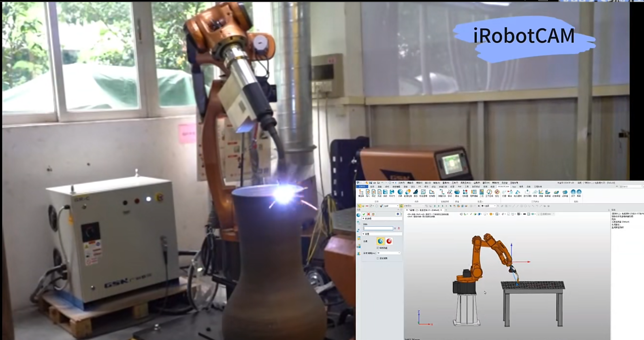Choose the 另存为 save-as ribbon icon
The height and width of the screenshot is (340, 644).
pyautogui.click(x=392, y=192)
